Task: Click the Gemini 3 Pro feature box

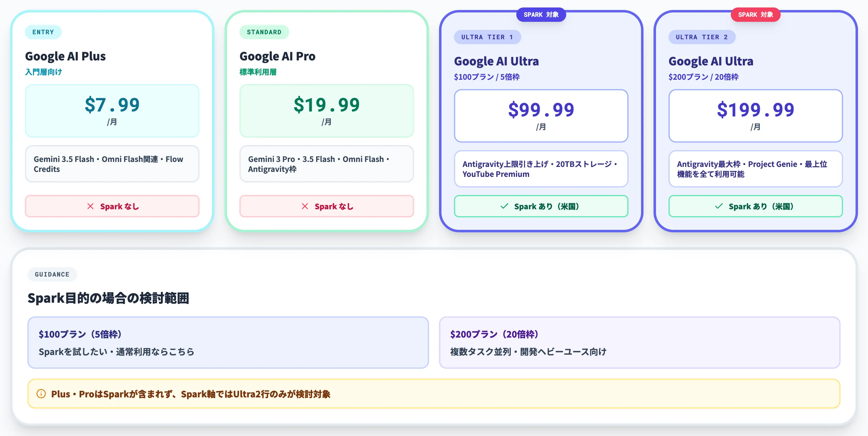Action: tap(326, 164)
